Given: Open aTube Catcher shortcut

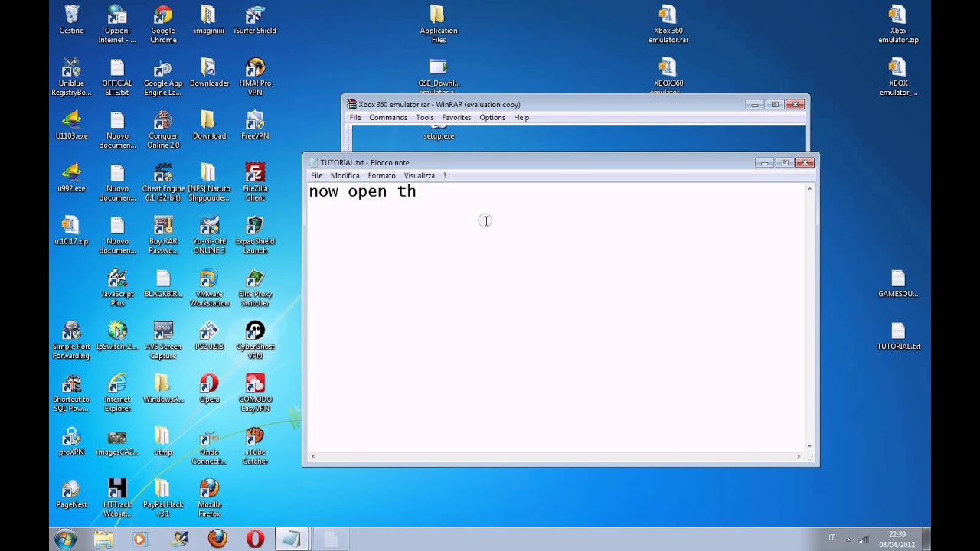Looking at the screenshot, I should point(255,447).
